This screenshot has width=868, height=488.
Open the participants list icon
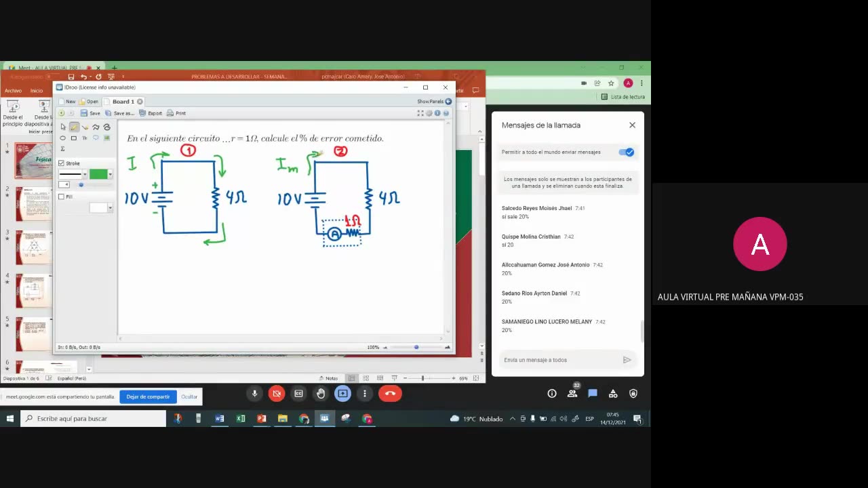(x=572, y=393)
